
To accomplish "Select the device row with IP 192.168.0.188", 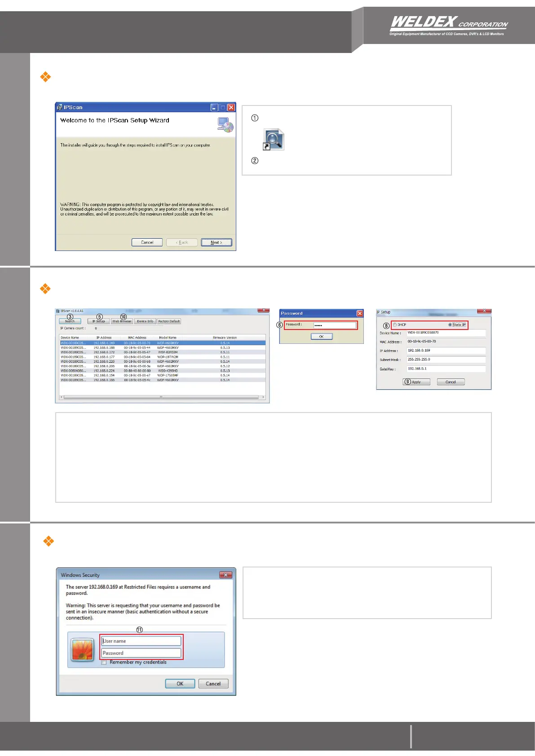I will pyautogui.click(x=162, y=347).
